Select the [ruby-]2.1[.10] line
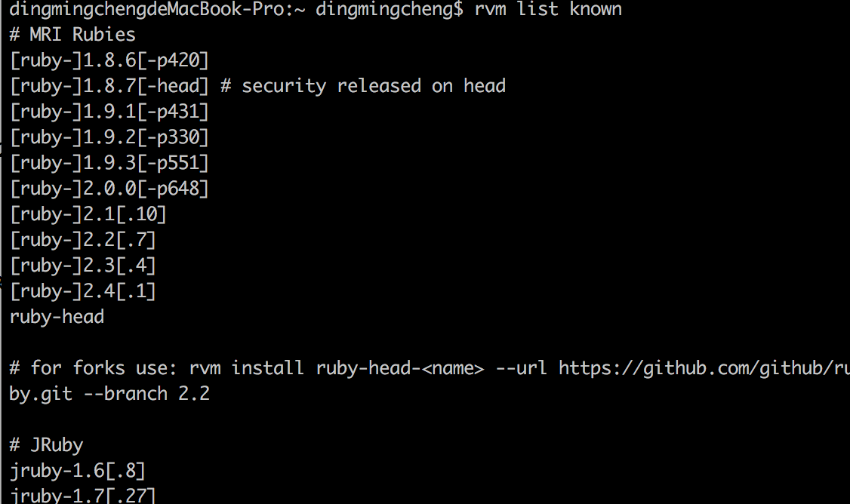Image resolution: width=850 pixels, height=504 pixels. (88, 214)
